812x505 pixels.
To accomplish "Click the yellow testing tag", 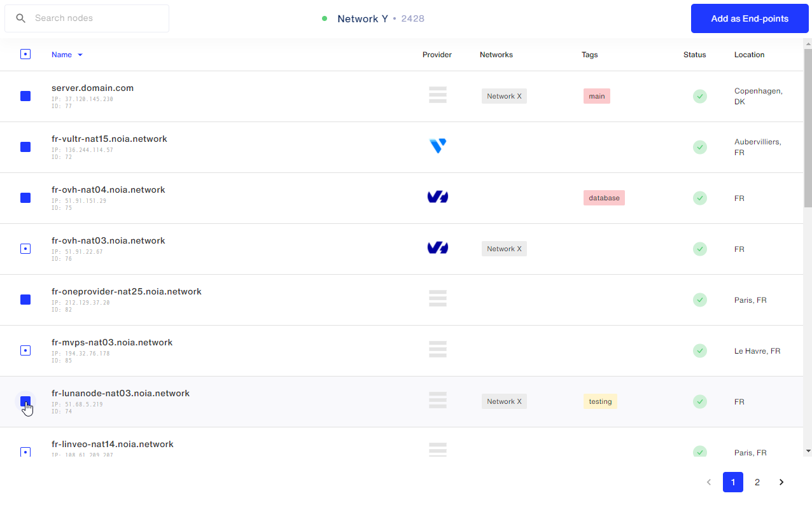I will click(600, 401).
